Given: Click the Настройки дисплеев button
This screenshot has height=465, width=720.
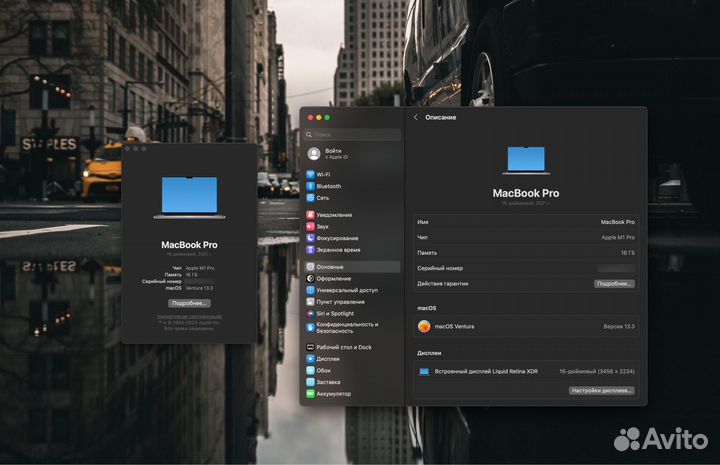Looking at the screenshot, I should tap(601, 390).
